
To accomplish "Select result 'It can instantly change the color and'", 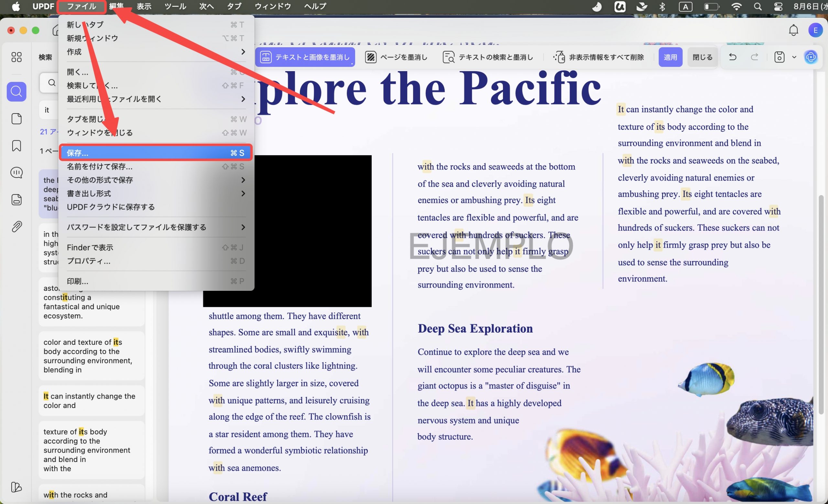I will pos(92,400).
